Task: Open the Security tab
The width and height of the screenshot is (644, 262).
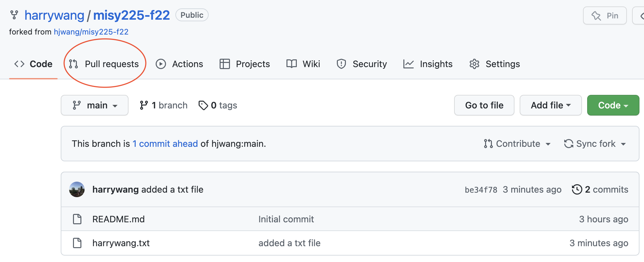Action: pyautogui.click(x=362, y=64)
